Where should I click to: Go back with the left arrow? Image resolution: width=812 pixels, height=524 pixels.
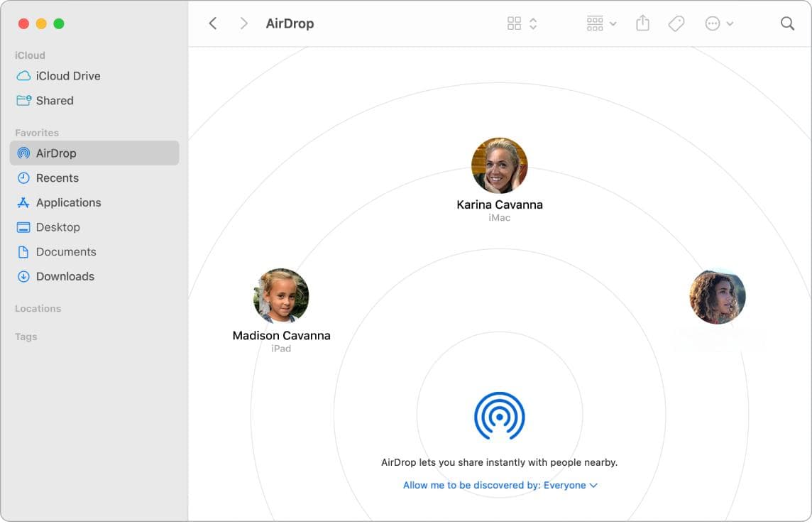click(x=213, y=23)
